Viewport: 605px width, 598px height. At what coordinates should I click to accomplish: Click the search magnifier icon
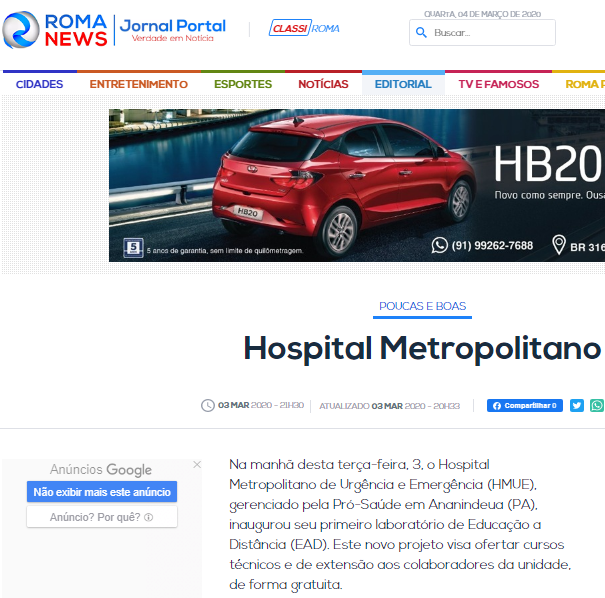click(x=421, y=33)
